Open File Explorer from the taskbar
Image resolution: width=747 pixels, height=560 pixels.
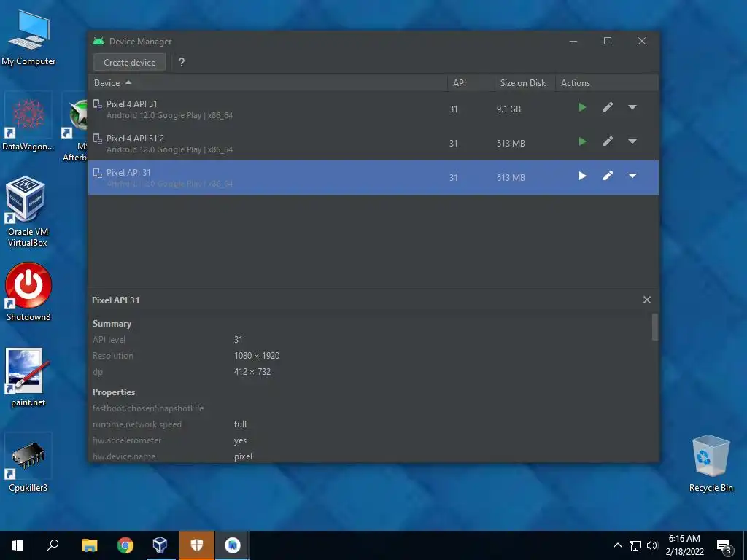[x=89, y=545]
